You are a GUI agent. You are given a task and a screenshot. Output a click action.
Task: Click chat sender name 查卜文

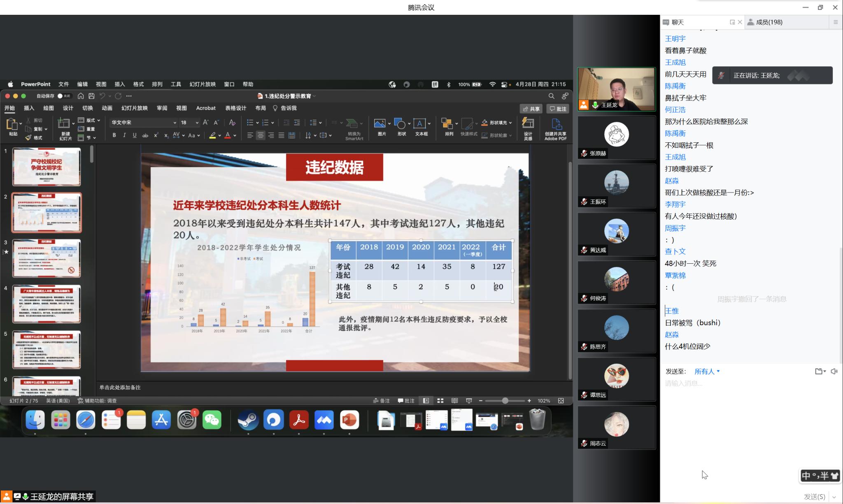pyautogui.click(x=675, y=251)
